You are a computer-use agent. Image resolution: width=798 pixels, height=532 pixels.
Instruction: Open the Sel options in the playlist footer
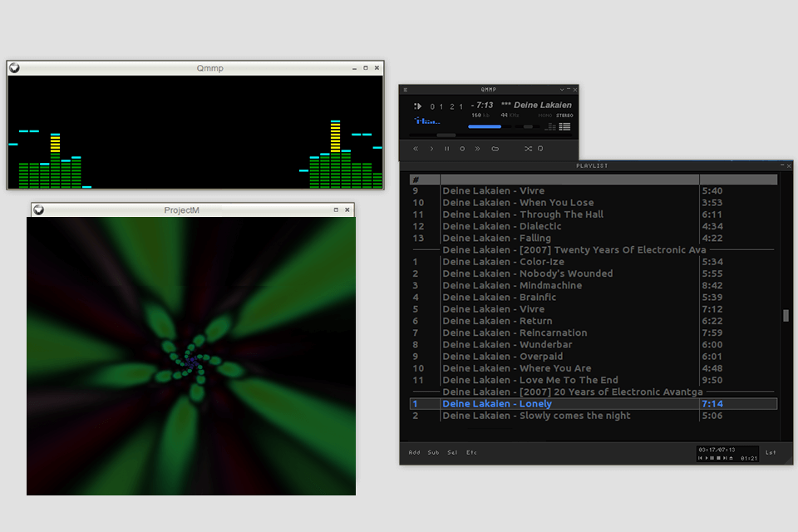(x=451, y=453)
